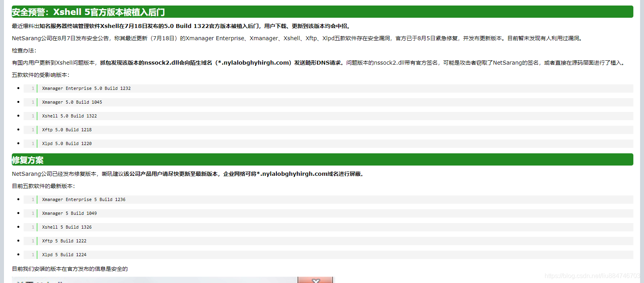Select code line "Xshell 5.0 Build 1322"
The width and height of the screenshot is (644, 283).
click(69, 116)
